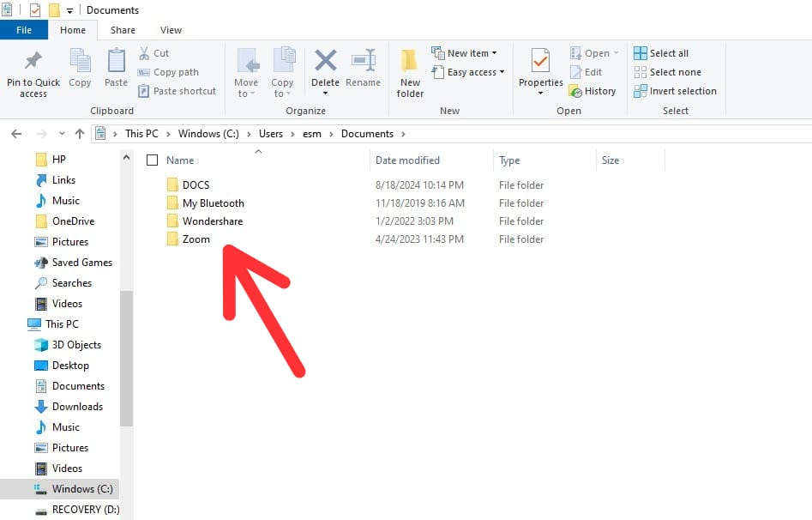Viewport: 812px width, 520px height.
Task: Click the Wondershare folder icon
Action: pyautogui.click(x=172, y=221)
